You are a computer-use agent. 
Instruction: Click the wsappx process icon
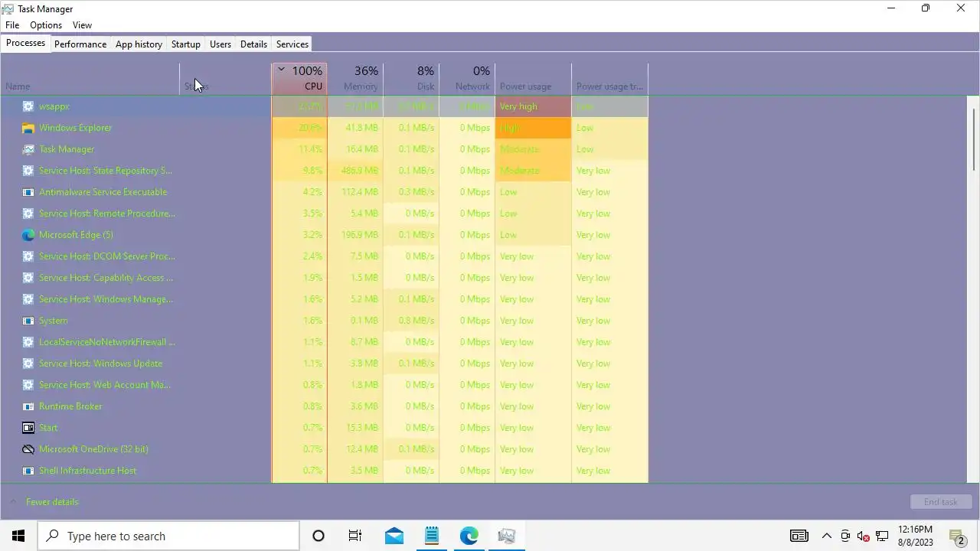pyautogui.click(x=28, y=106)
